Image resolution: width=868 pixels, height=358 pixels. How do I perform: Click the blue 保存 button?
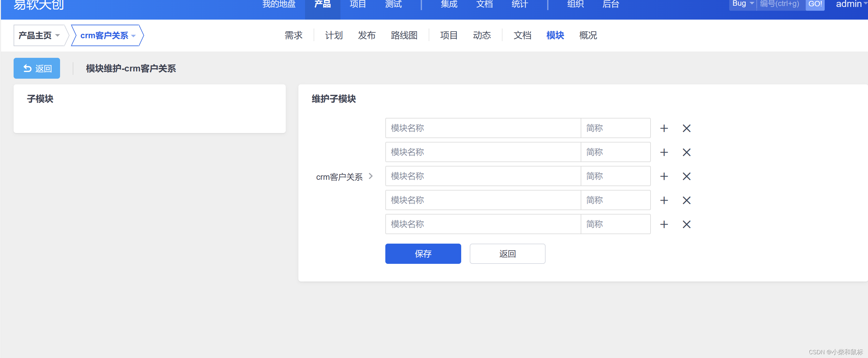click(x=423, y=254)
